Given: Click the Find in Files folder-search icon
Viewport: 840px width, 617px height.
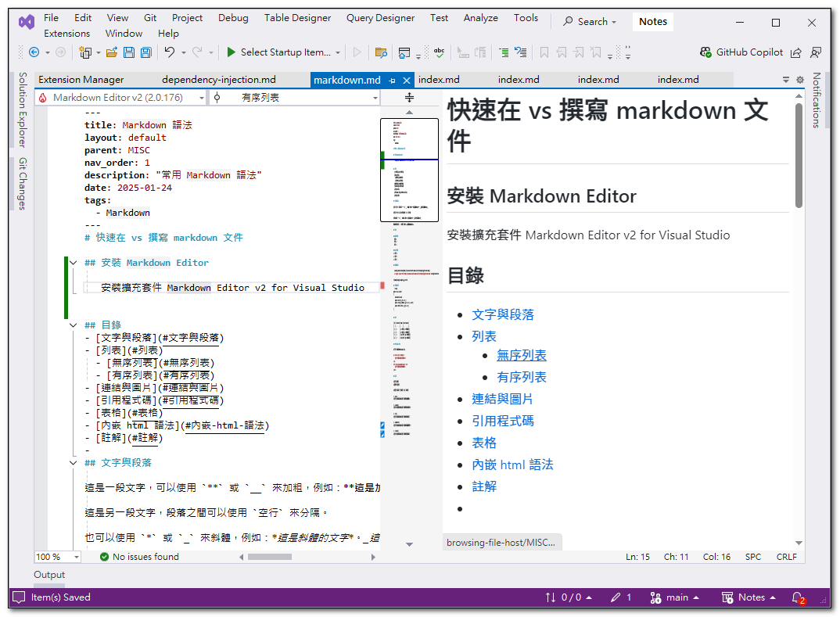Looking at the screenshot, I should tap(381, 52).
